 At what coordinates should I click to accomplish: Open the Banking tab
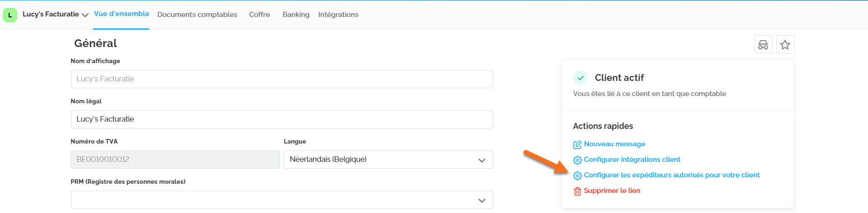point(296,15)
